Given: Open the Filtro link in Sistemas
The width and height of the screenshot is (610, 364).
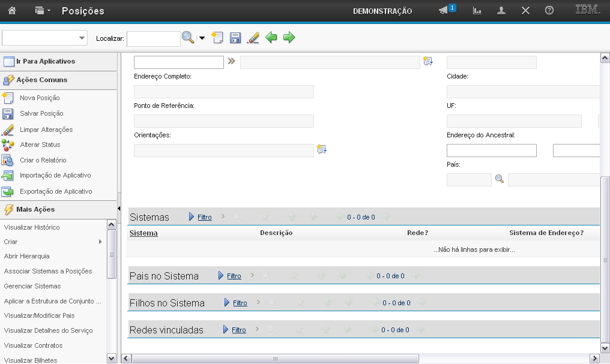Looking at the screenshot, I should coord(205,217).
